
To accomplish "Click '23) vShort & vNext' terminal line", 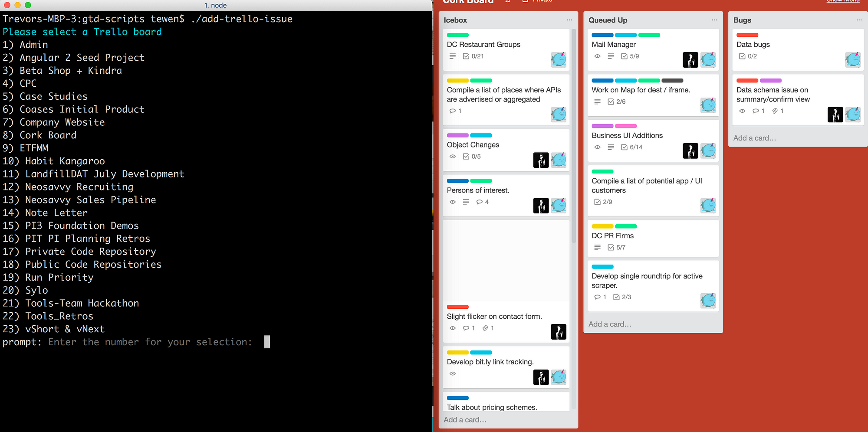I will 54,329.
